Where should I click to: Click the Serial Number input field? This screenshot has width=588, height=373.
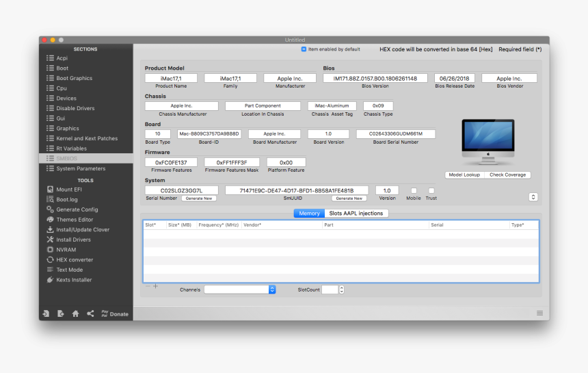point(181,191)
